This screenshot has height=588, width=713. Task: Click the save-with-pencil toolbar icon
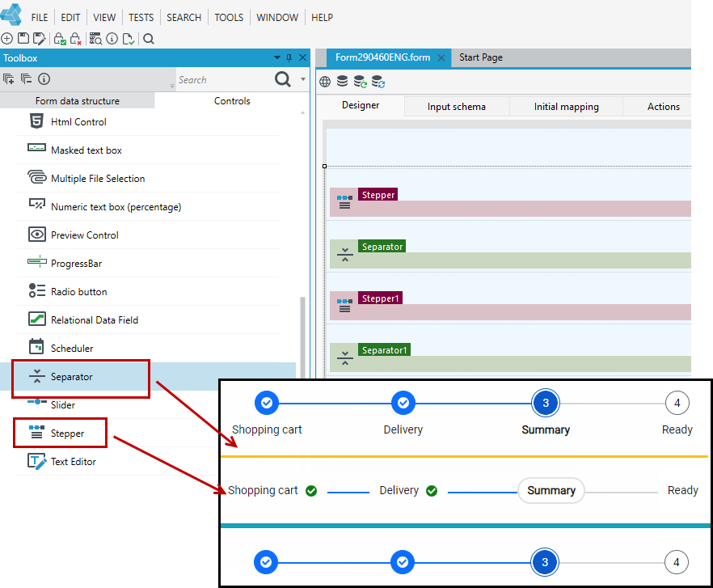click(40, 39)
